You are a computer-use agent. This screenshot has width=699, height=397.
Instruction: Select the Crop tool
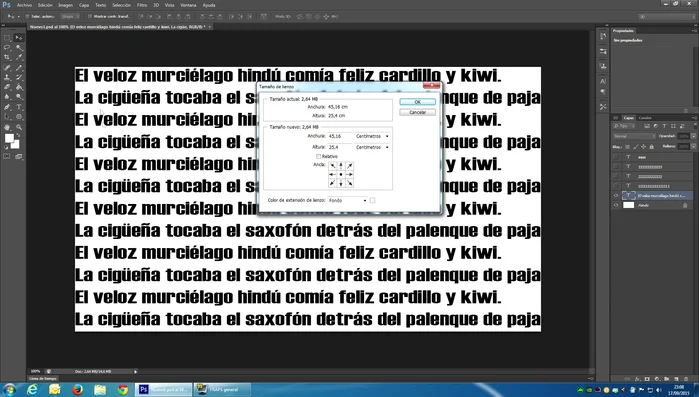click(7, 57)
